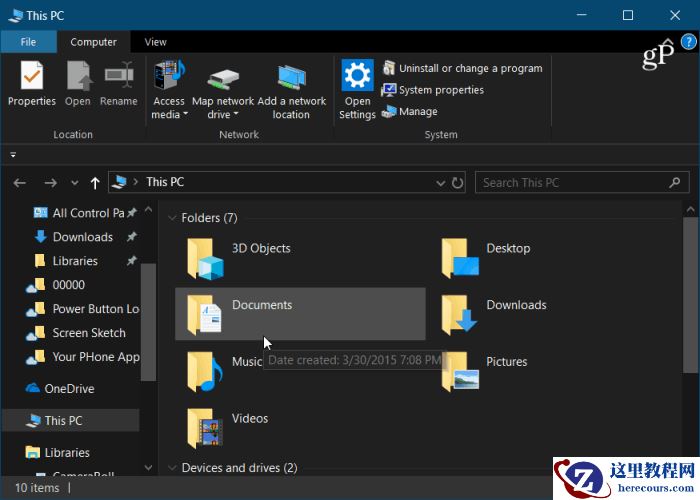This screenshot has width=700, height=500.
Task: Open the Access media dropdown
Action: point(169,108)
